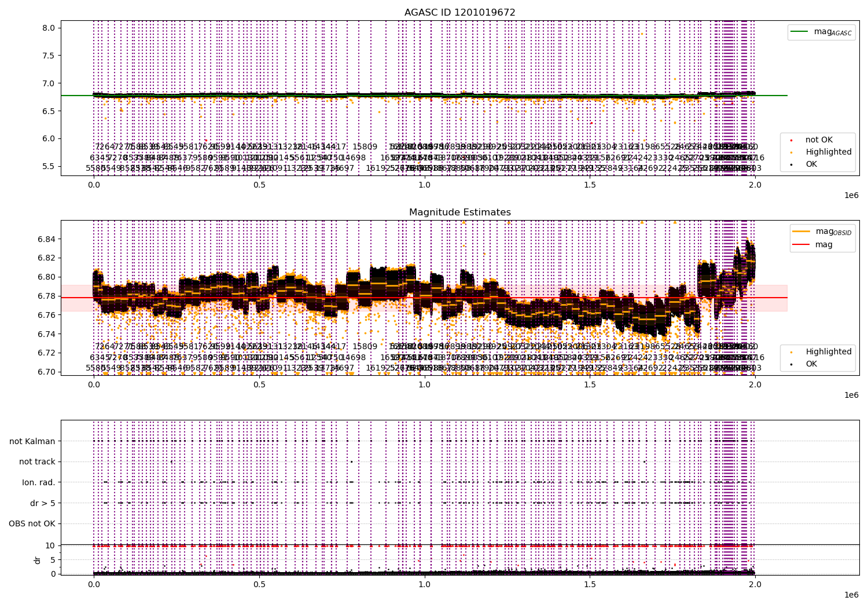Select the 'not track' y-axis label

tap(37, 462)
